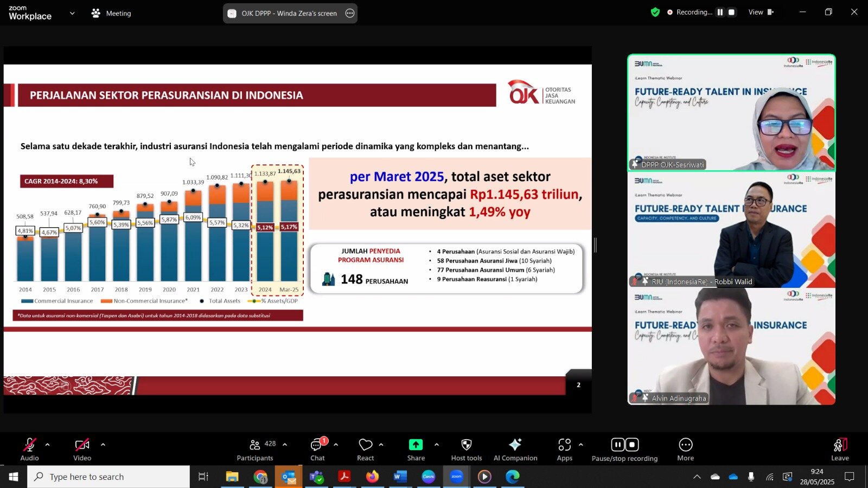This screenshot has width=868, height=488.
Task: Pause recording from top bar indicator
Action: (720, 12)
